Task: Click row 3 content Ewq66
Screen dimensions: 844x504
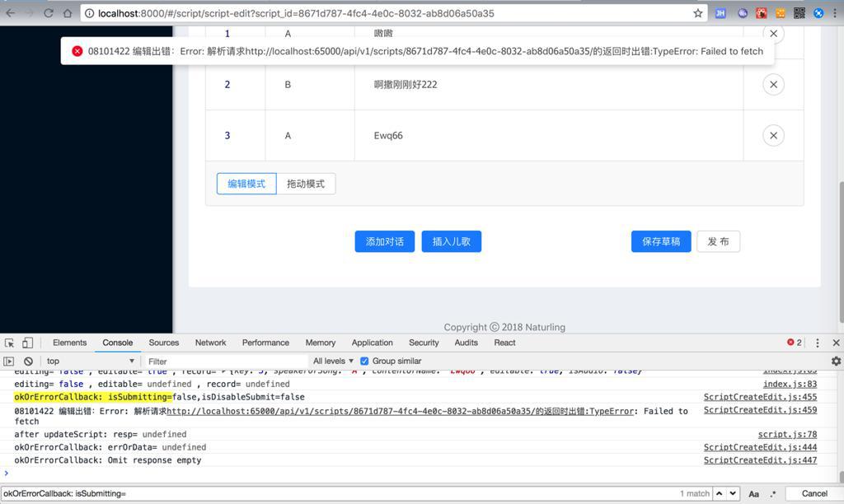Action: pos(388,136)
